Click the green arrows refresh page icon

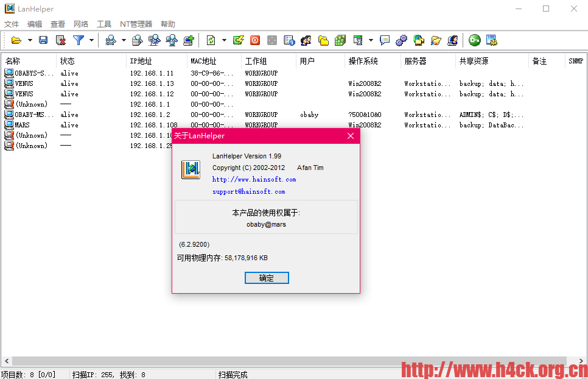pos(211,40)
